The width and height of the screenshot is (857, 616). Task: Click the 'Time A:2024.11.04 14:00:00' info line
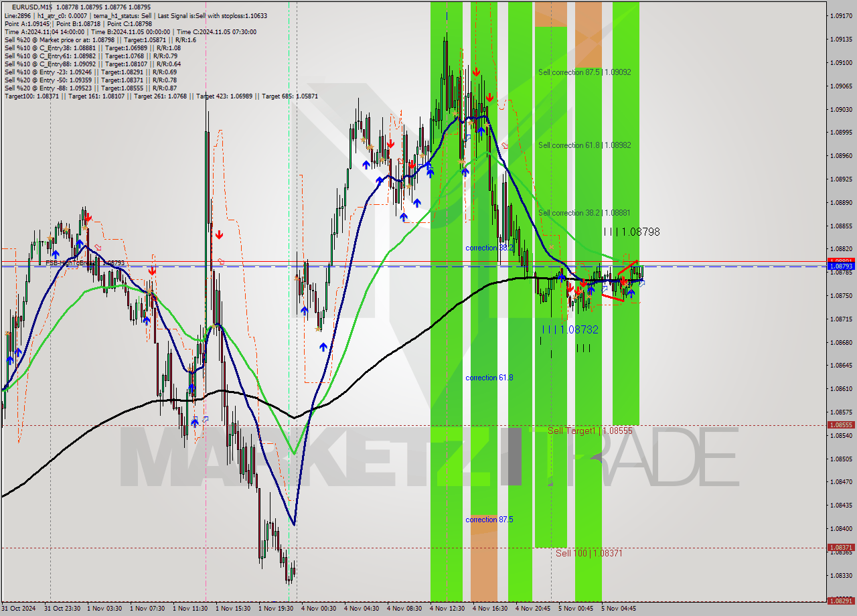130,32
